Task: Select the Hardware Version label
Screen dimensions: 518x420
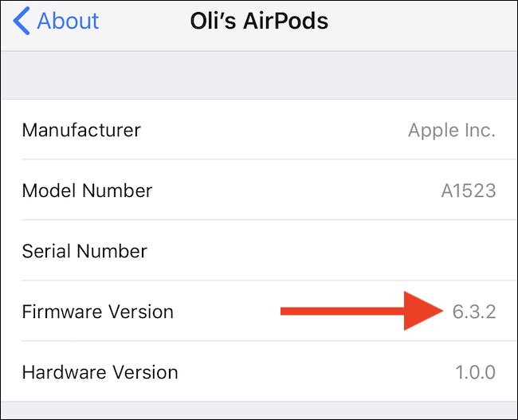Action: pyautogui.click(x=100, y=372)
